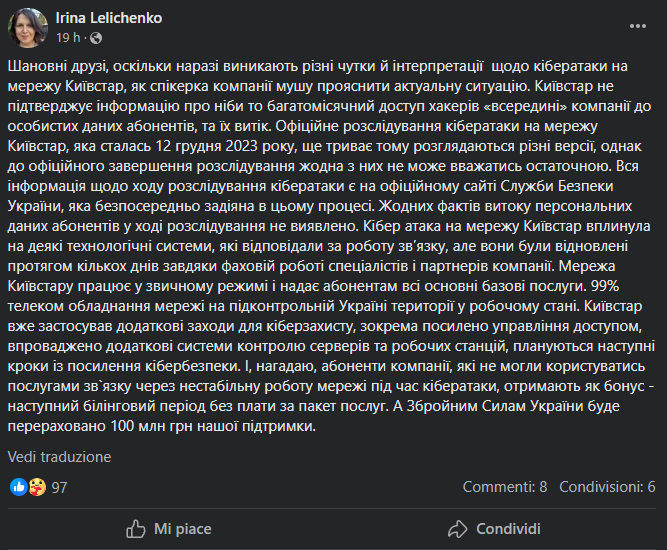667x550 pixels.
Task: Click the public globe audience icon
Action: pos(97,38)
